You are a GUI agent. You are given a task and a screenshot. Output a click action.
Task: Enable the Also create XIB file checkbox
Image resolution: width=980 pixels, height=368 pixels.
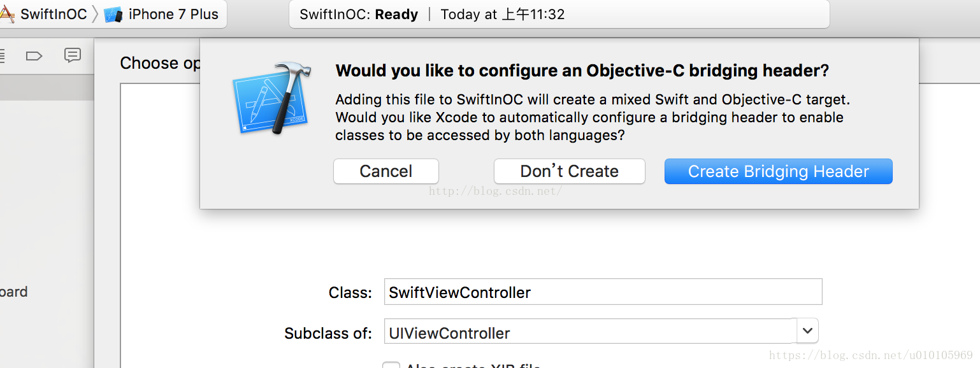coord(391,365)
